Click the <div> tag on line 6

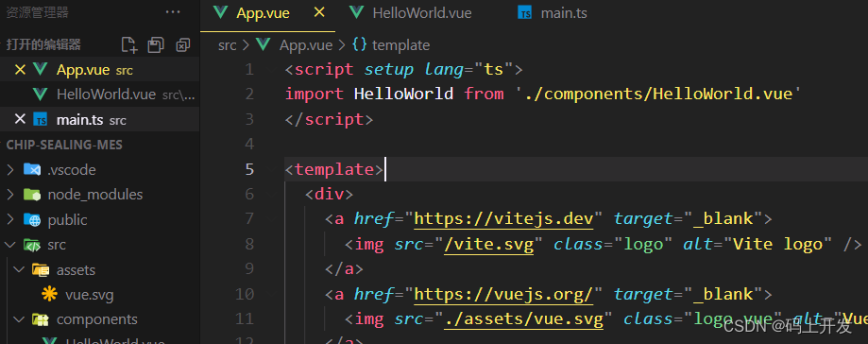(329, 194)
